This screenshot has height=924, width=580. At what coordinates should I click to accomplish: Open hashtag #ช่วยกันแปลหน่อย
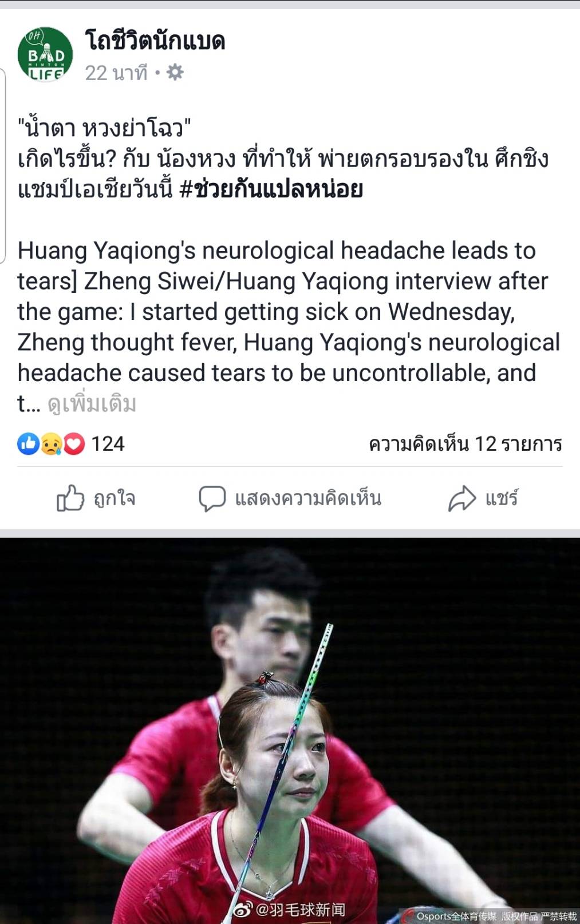271,189
